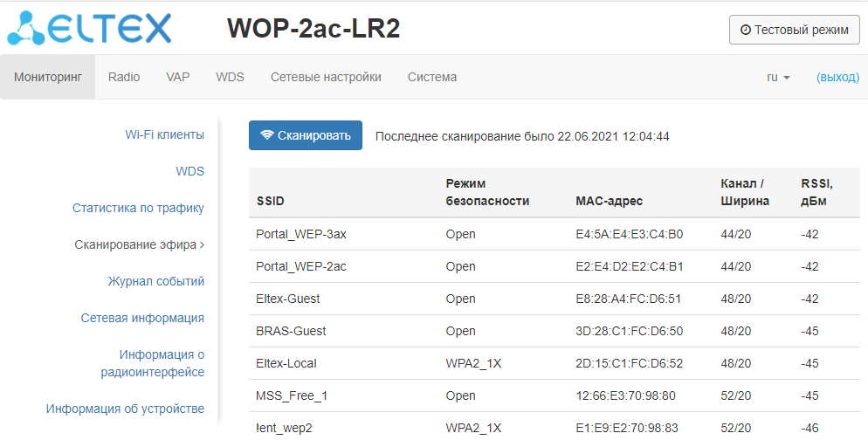
Task: Open Информация об устройстве link
Action: [x=125, y=409]
